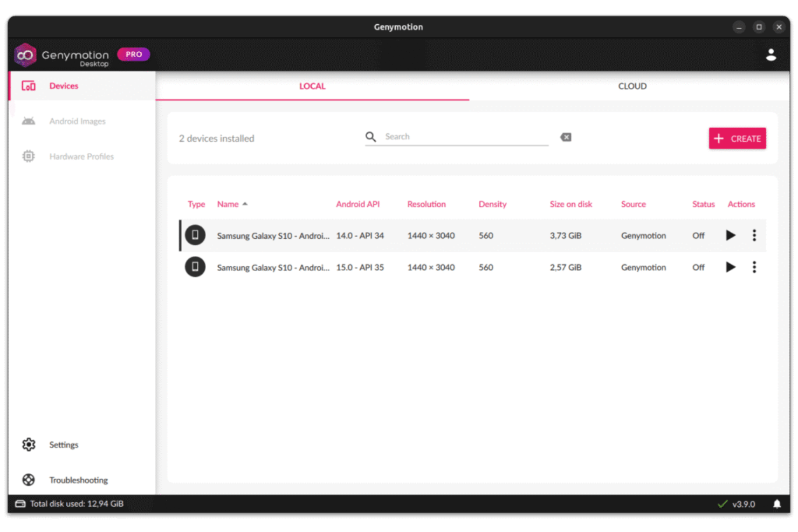Click the magnifier search icon
Viewport: 798px width, 532px height.
point(371,137)
